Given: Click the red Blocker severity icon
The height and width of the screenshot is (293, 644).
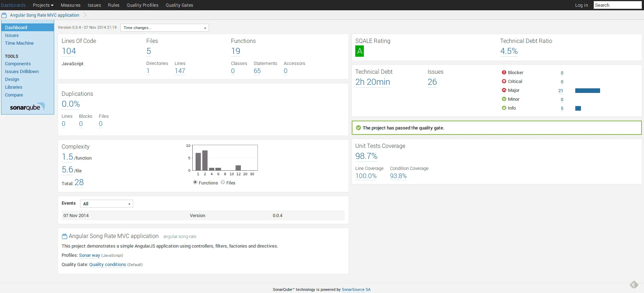Looking at the screenshot, I should coord(504,72).
